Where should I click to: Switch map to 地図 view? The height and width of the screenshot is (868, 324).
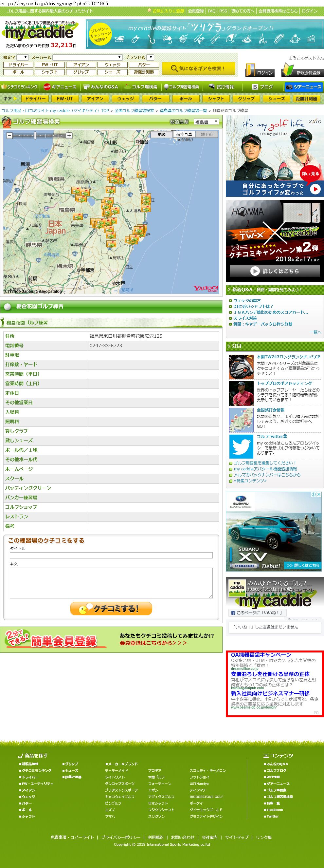162,134
